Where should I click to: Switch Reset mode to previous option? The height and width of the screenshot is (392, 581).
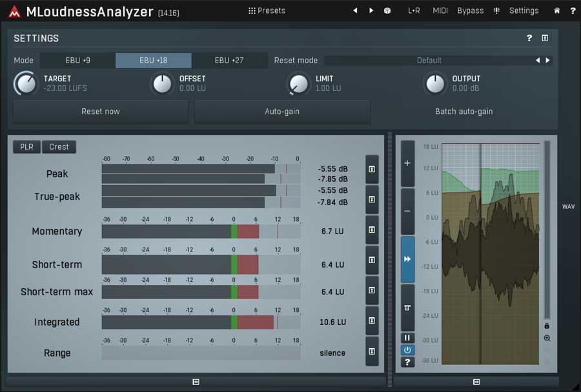pos(538,61)
